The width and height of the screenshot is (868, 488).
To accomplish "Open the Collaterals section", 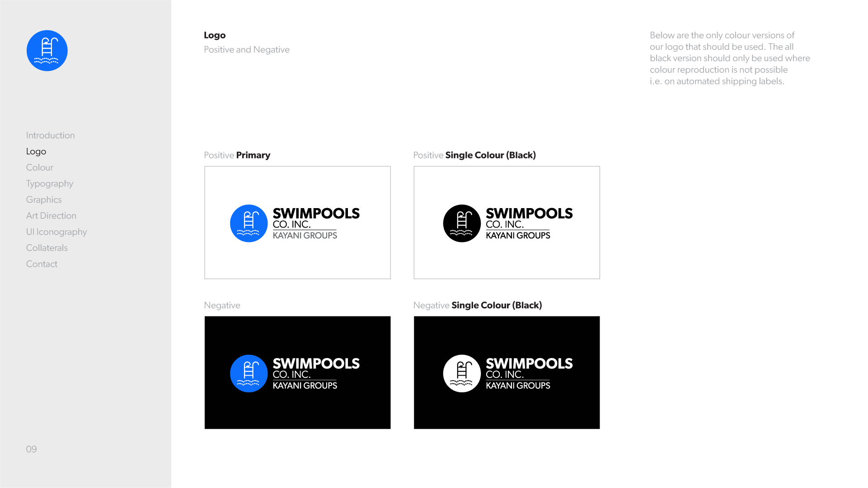I will 47,248.
